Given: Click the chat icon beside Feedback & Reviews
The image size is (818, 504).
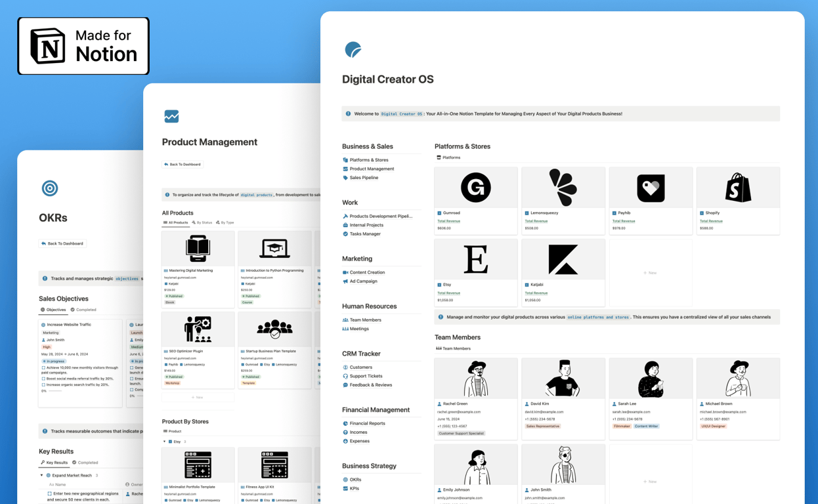Looking at the screenshot, I should [x=345, y=385].
